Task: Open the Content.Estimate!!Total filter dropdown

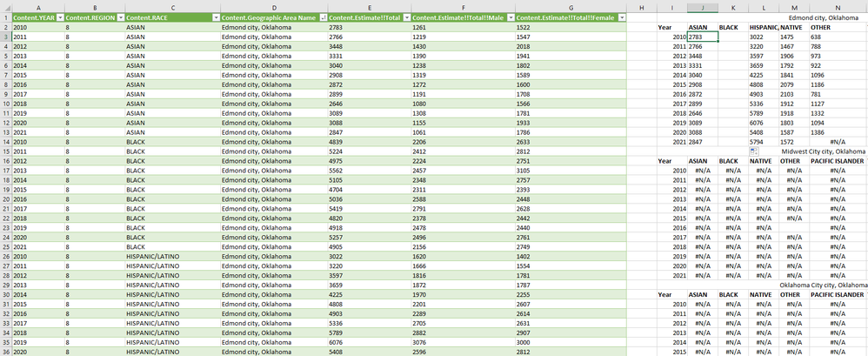Action: [406, 17]
